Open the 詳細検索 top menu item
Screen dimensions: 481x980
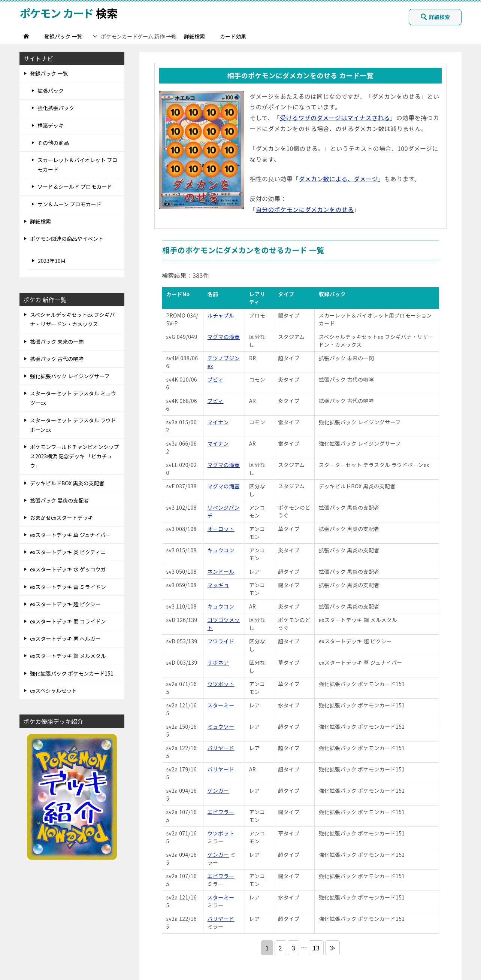pyautogui.click(x=194, y=37)
